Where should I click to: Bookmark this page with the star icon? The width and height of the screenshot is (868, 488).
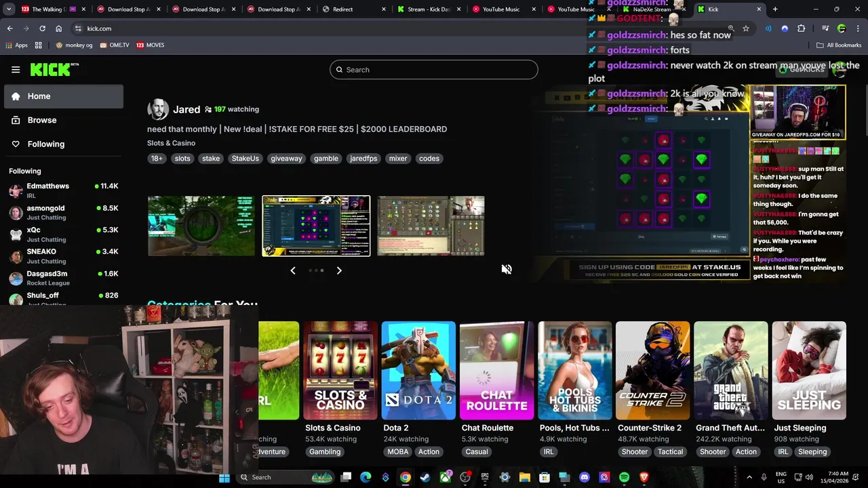[746, 28]
